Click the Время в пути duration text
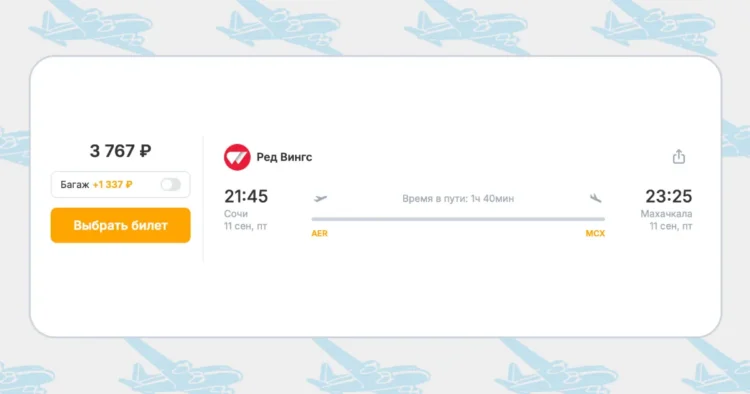Viewport: 750px width, 394px height. [458, 198]
